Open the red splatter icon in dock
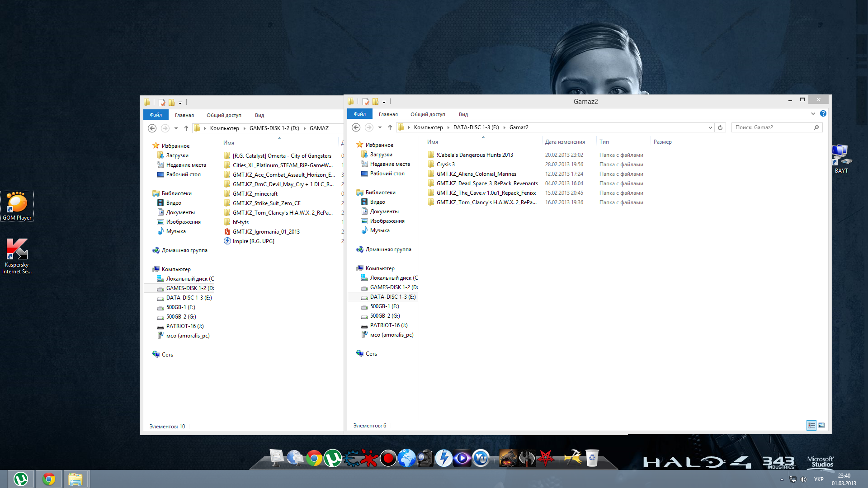 tap(370, 458)
